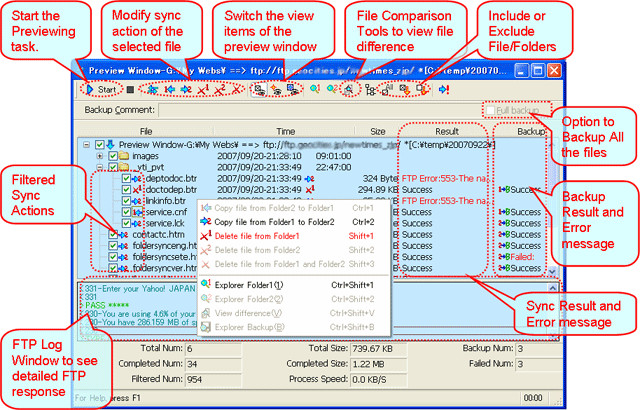The height and width of the screenshot is (410, 640).
Task: Click the sync arrow icon beside deptodoc.btr
Action: 137,179
